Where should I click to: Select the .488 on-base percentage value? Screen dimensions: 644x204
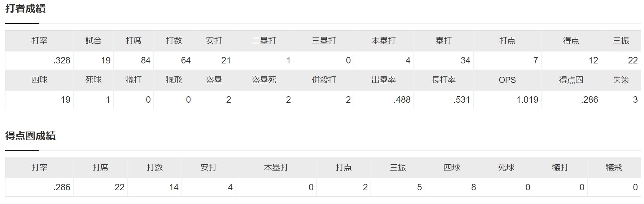[384, 100]
